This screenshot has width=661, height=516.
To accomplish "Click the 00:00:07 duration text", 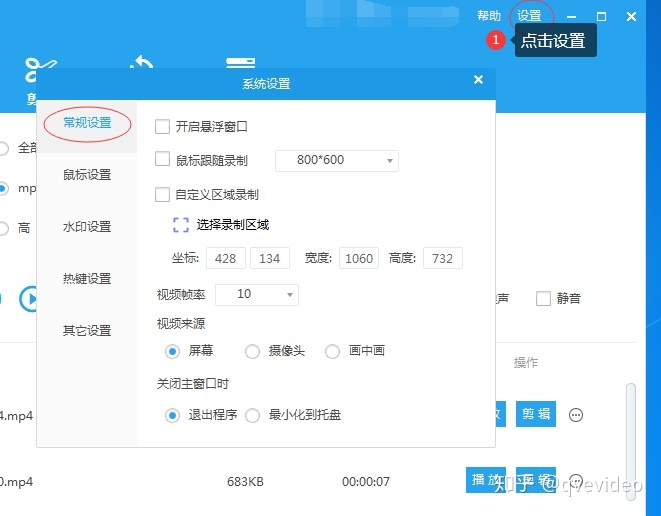I will [366, 481].
